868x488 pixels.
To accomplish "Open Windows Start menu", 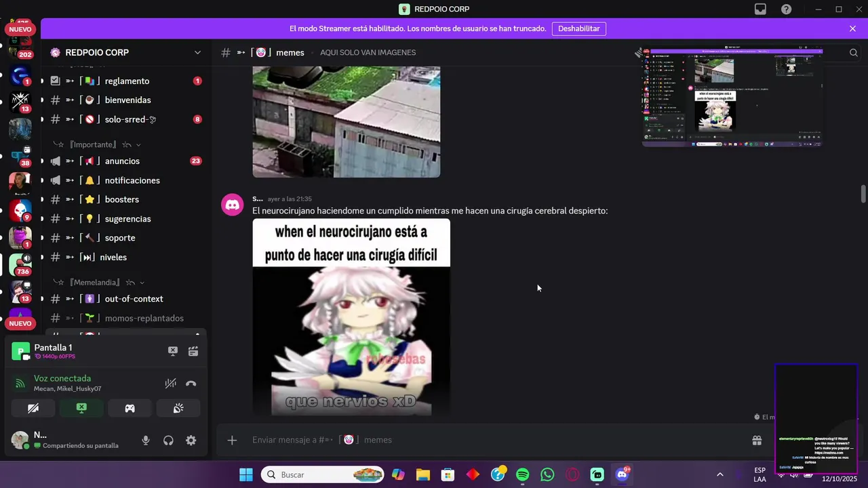I will tap(246, 474).
